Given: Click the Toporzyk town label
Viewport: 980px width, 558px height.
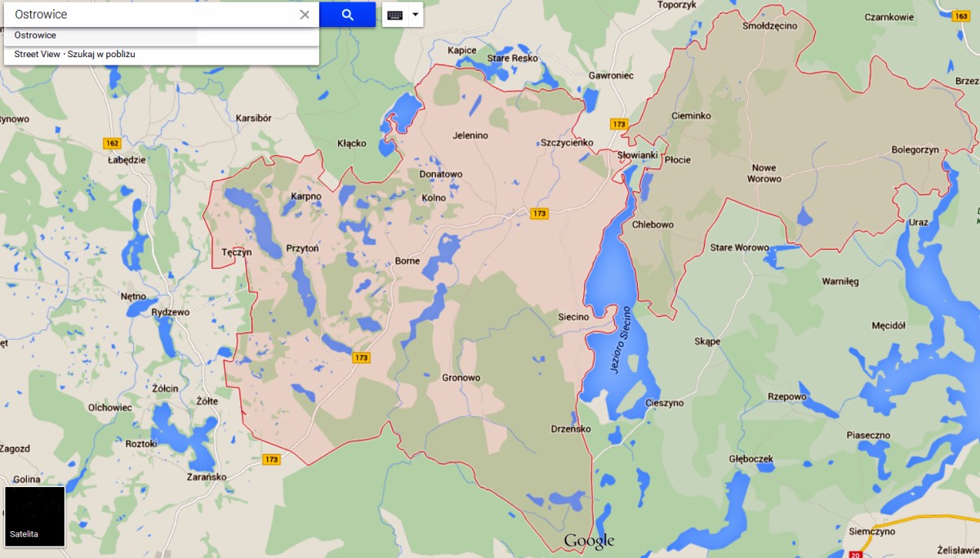Looking at the screenshot, I should point(676,4).
